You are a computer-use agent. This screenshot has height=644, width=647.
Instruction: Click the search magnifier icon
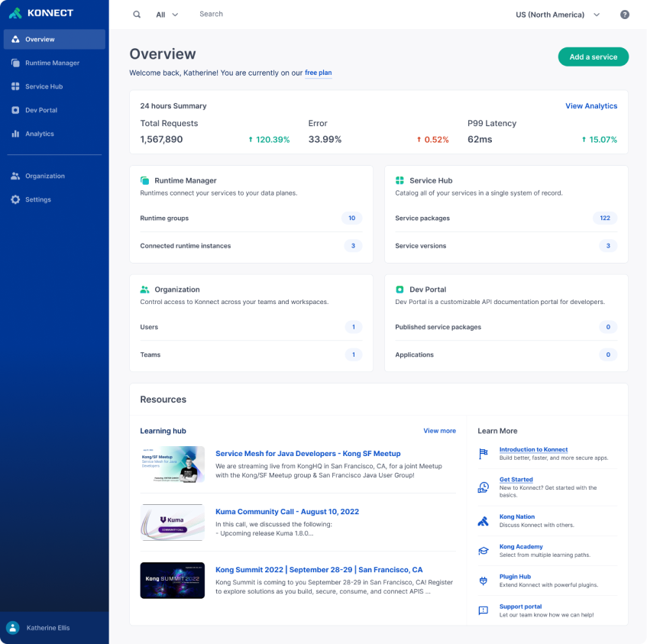point(137,14)
